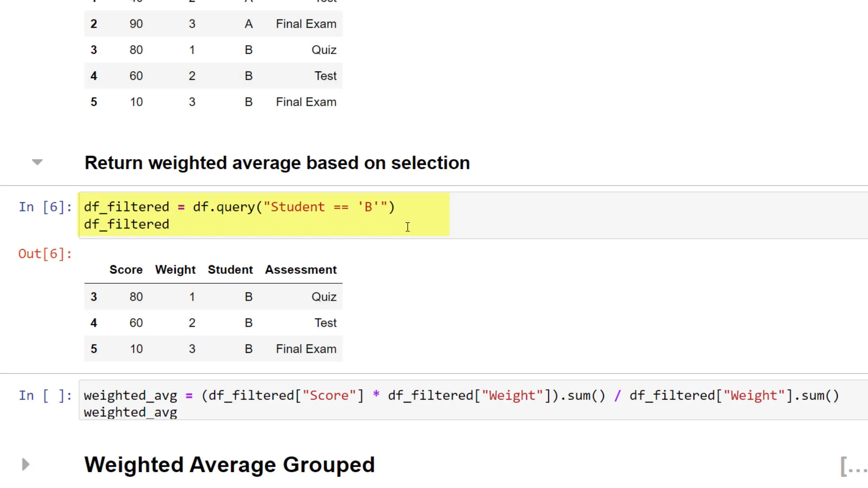Expand the "Weighted Average Grouped" section
Screen dimensions: 868x488
(25, 465)
